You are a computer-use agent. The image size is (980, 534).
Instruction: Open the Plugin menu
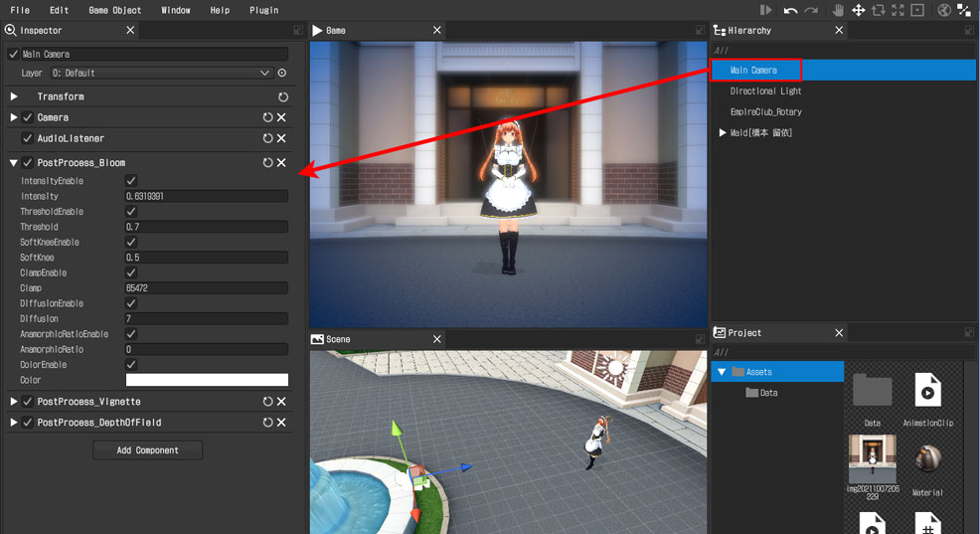(263, 10)
